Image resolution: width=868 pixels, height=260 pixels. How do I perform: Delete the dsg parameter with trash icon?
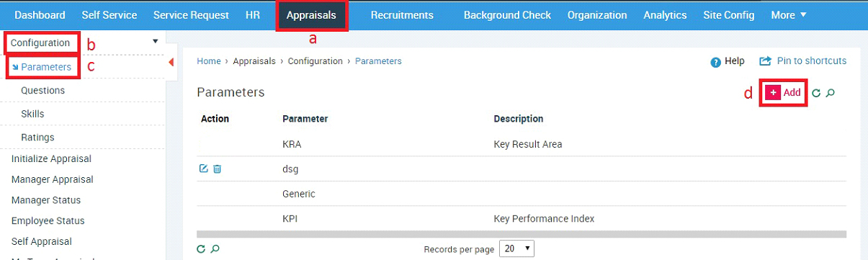[x=217, y=169]
